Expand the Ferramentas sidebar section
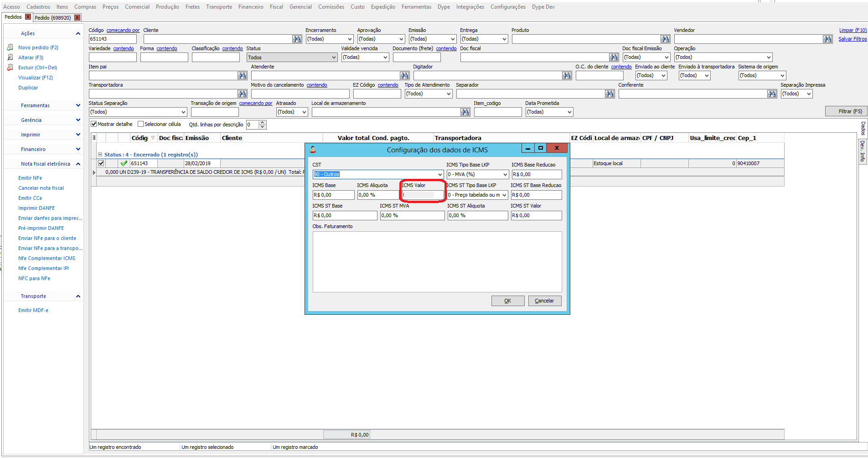Image resolution: width=868 pixels, height=458 pixels. 78,105
